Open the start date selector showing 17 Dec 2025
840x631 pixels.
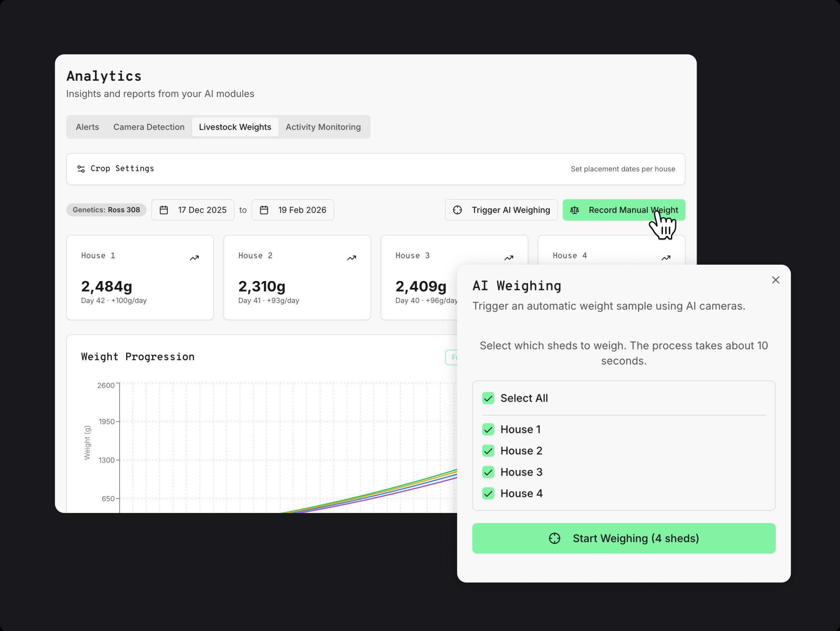(193, 210)
